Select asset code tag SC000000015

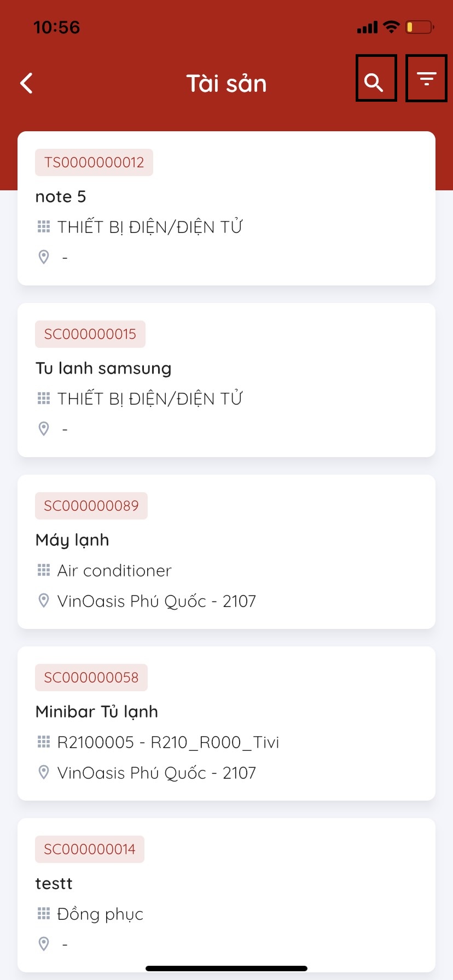click(90, 334)
